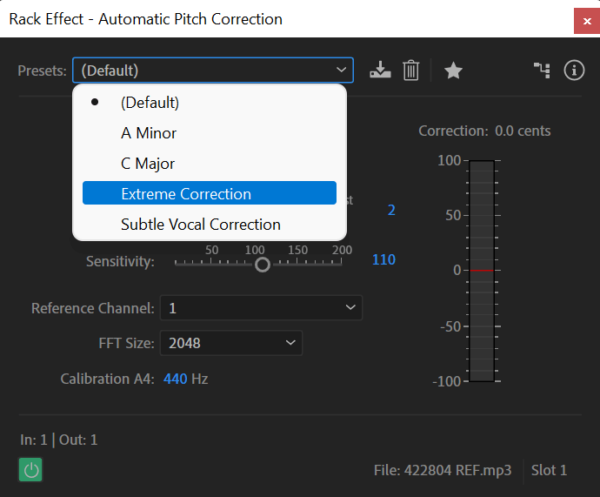Click the info help icon
This screenshot has width=600, height=497.
(574, 70)
